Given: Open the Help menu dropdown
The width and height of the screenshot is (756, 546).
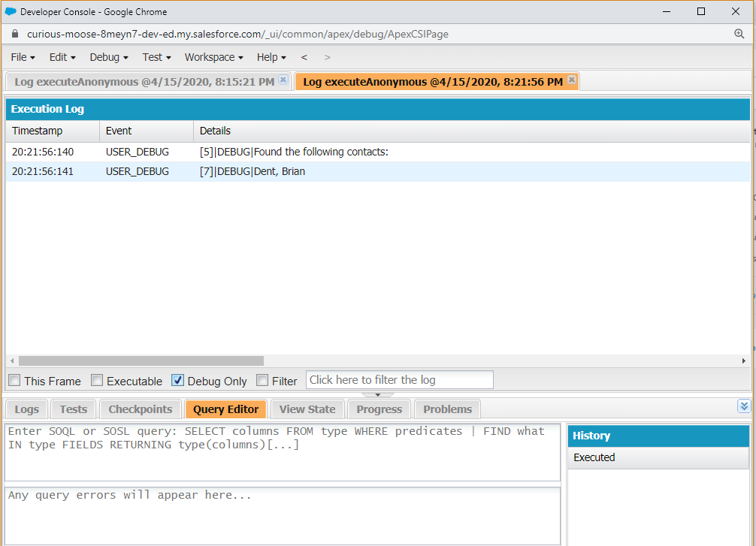Looking at the screenshot, I should click(x=271, y=57).
